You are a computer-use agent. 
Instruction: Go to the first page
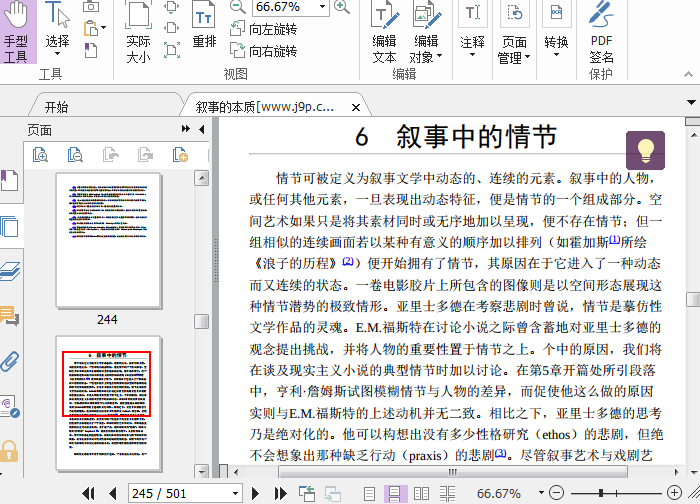coord(88,493)
